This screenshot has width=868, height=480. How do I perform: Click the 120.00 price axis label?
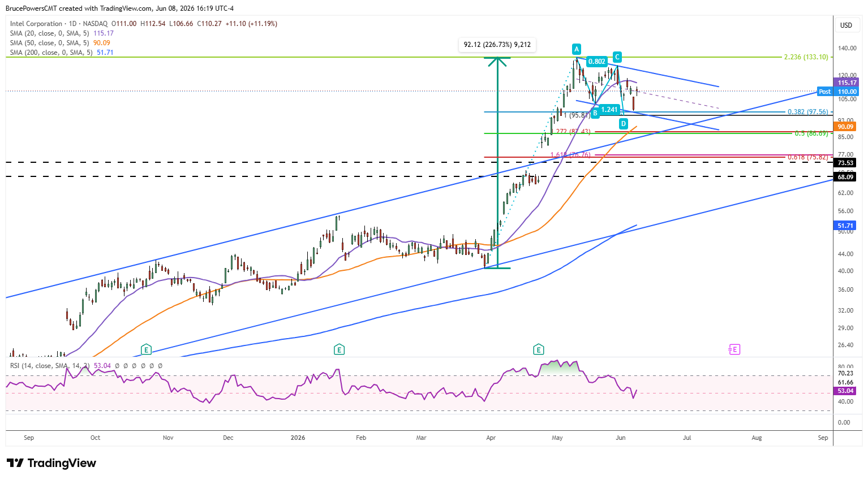pyautogui.click(x=847, y=75)
